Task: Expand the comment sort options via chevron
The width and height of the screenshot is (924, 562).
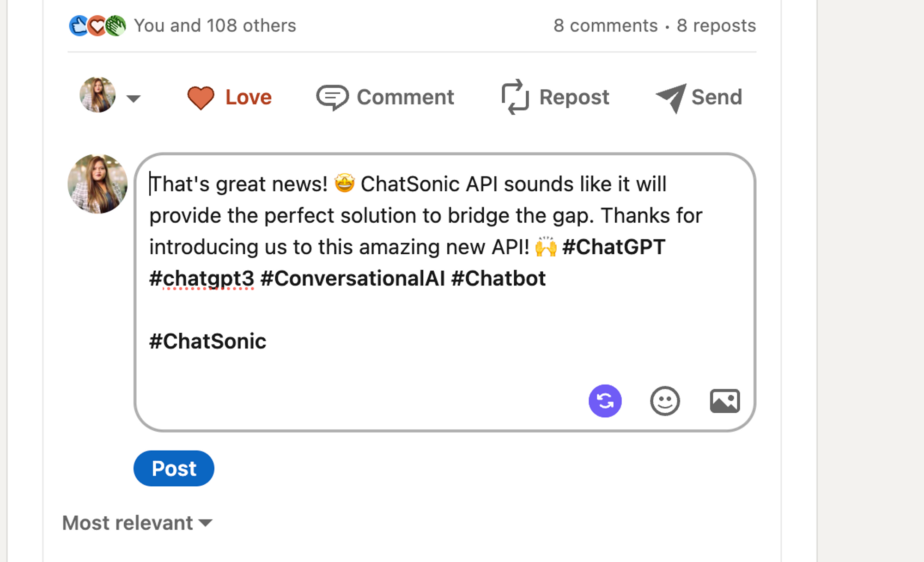Action: [205, 524]
